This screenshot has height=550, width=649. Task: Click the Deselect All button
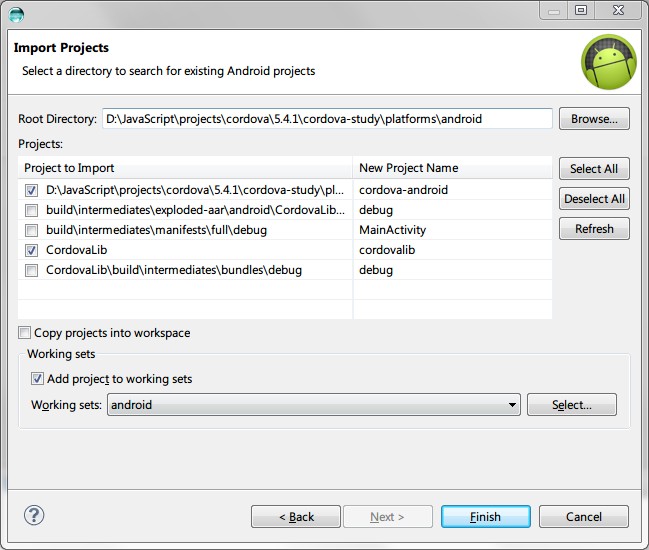coord(594,199)
